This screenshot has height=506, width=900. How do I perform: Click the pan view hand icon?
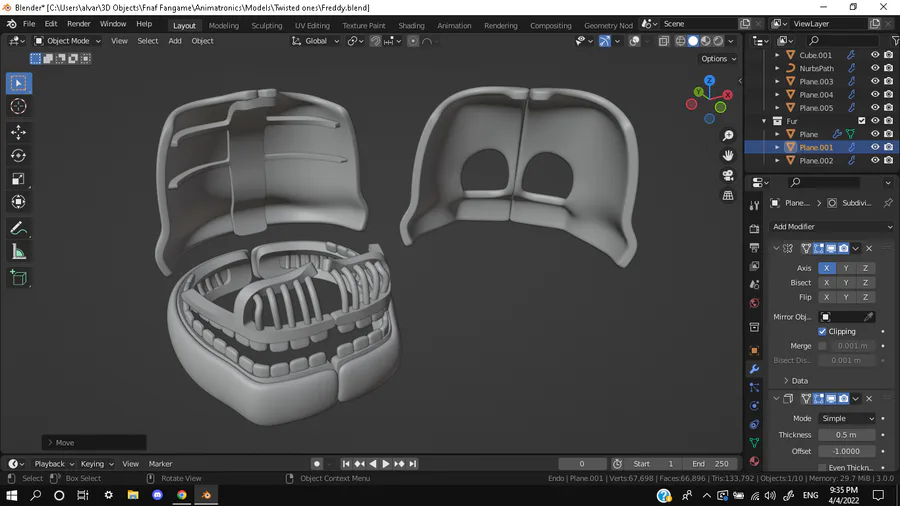728,155
